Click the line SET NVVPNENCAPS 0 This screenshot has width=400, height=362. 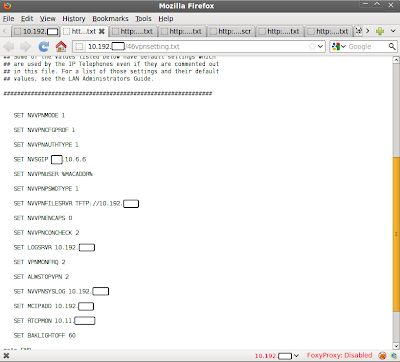pos(43,218)
